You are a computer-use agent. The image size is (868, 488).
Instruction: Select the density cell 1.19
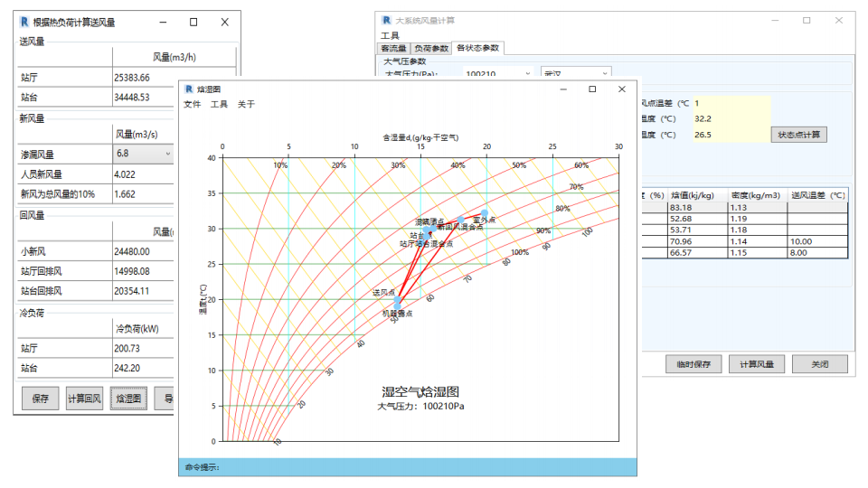[x=758, y=219]
